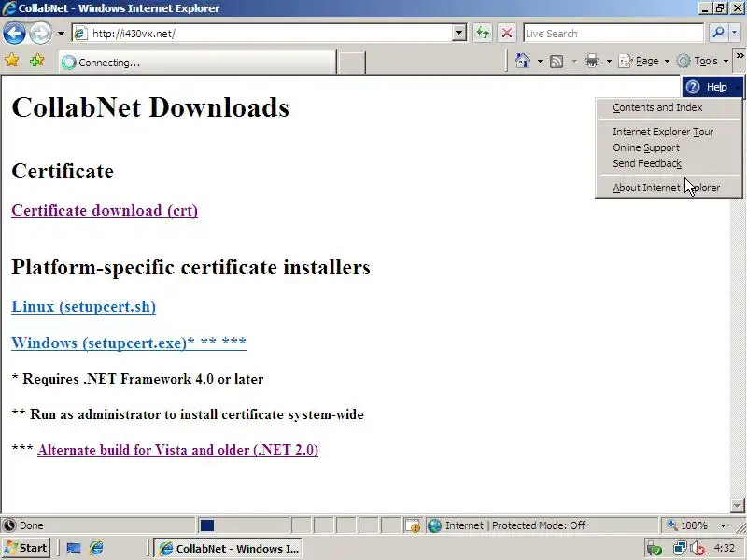Viewport: 747px width, 560px height.
Task: Click the Forward navigation arrow
Action: pyautogui.click(x=40, y=33)
